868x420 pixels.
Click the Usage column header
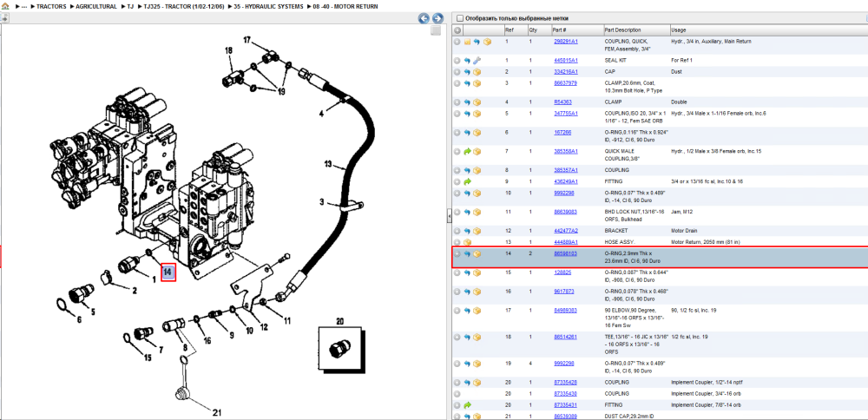click(768, 30)
